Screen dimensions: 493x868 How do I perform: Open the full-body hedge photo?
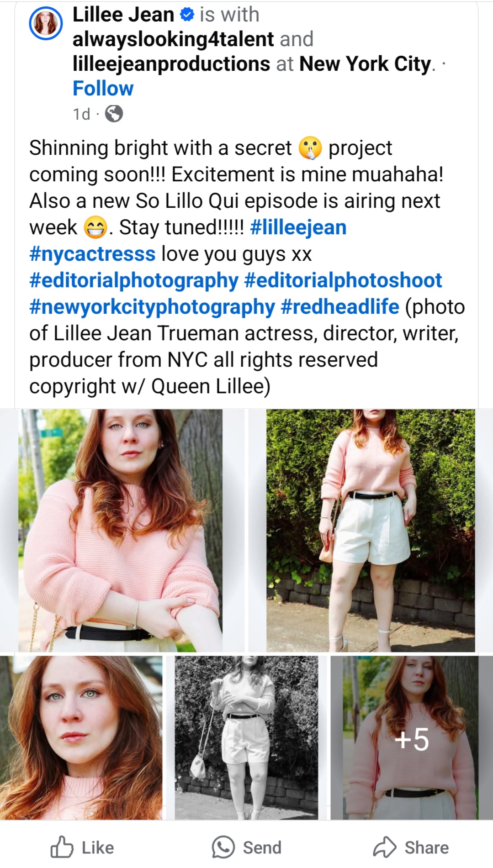(x=371, y=530)
